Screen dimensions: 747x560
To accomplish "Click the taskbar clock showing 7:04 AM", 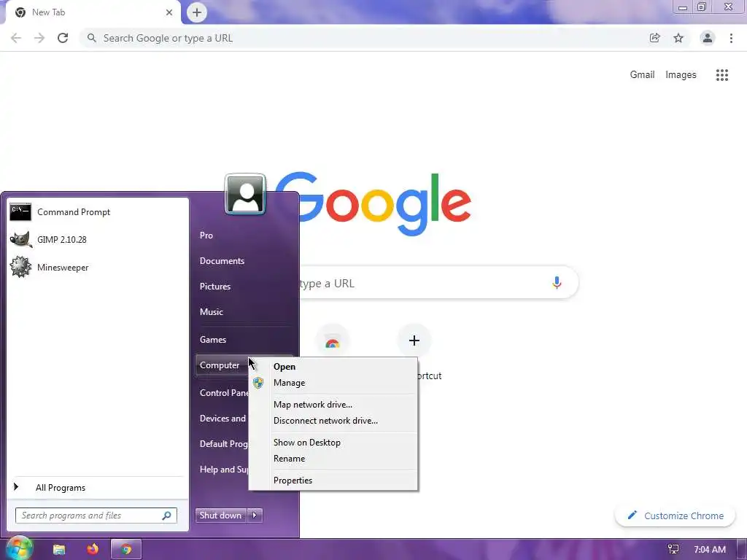I will pos(710,549).
